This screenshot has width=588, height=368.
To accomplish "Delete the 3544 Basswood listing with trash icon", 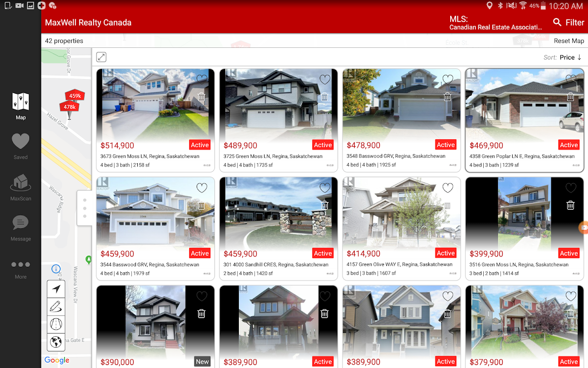I will [201, 206].
